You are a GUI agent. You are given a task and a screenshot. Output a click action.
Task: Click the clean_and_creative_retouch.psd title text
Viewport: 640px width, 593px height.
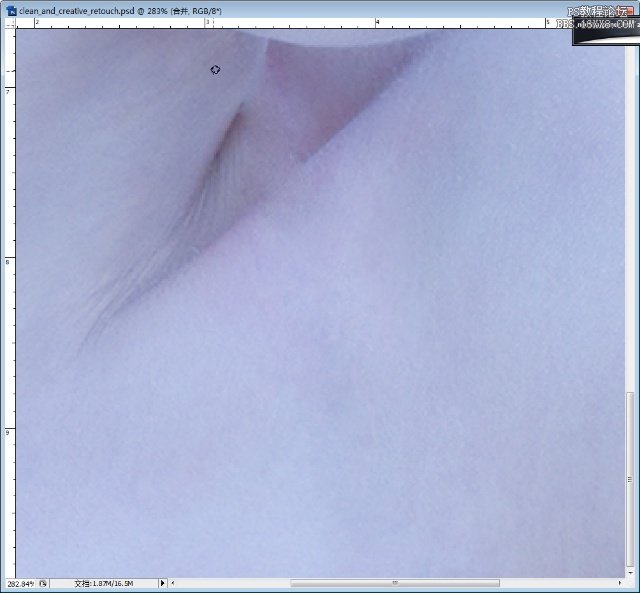point(76,11)
